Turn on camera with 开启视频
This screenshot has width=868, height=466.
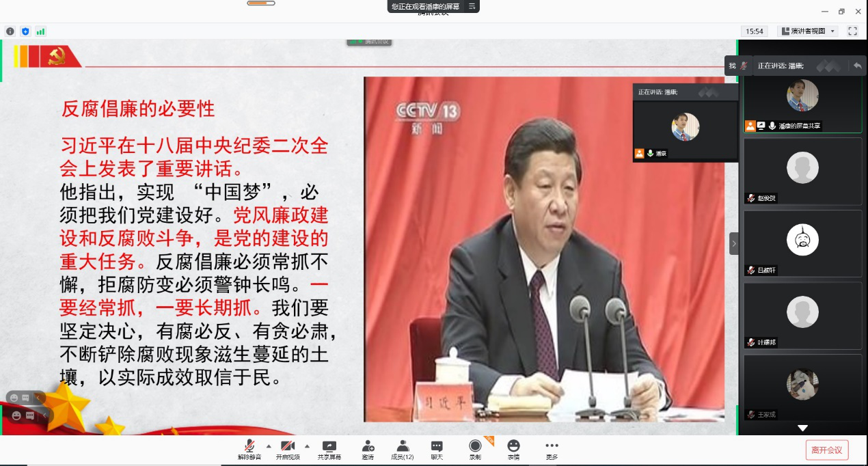(287, 449)
